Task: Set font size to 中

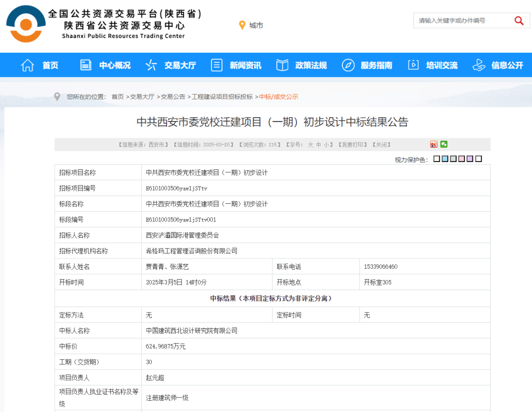Action: point(319,145)
